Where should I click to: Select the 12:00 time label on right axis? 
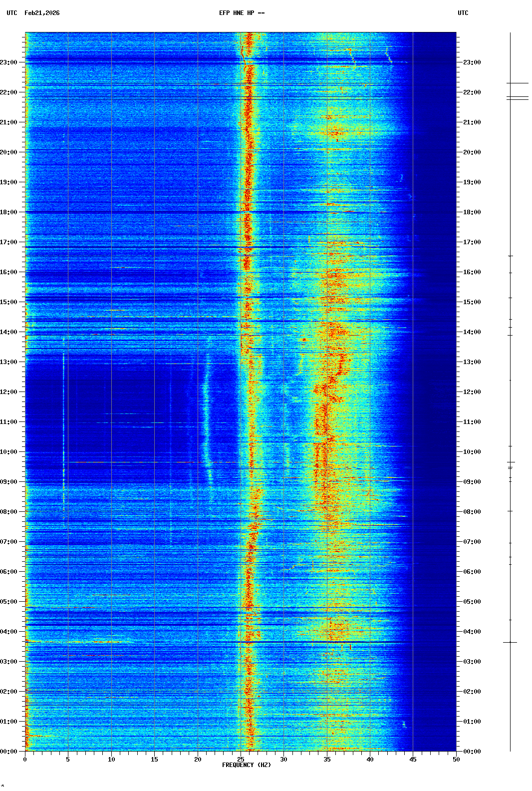pos(472,392)
